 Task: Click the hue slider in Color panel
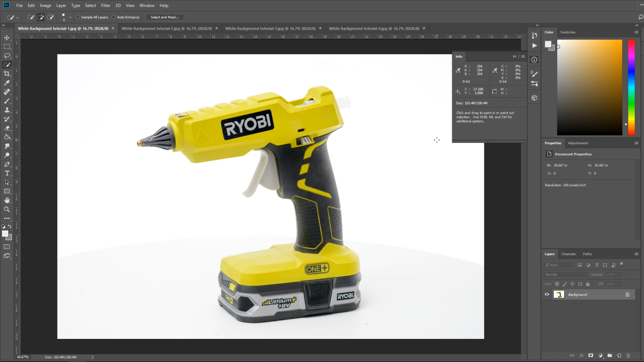pos(631,87)
